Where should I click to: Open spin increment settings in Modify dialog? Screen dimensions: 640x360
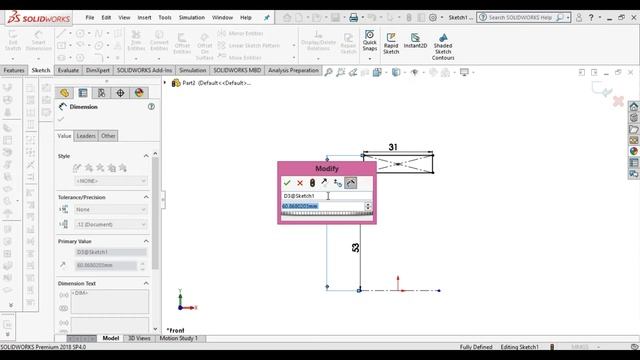point(338,183)
